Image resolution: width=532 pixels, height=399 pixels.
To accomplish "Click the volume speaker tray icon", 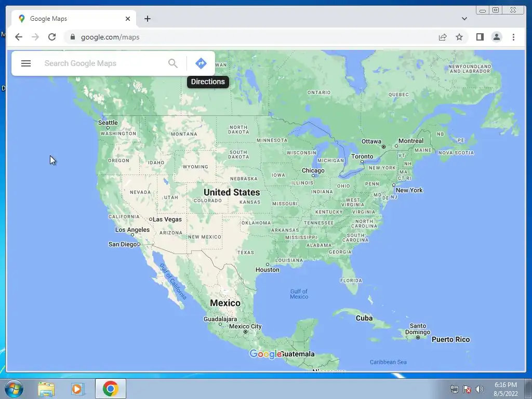I will point(479,389).
